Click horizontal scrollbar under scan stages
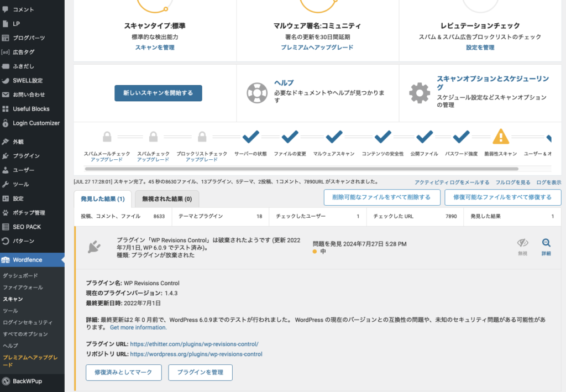 (301, 169)
